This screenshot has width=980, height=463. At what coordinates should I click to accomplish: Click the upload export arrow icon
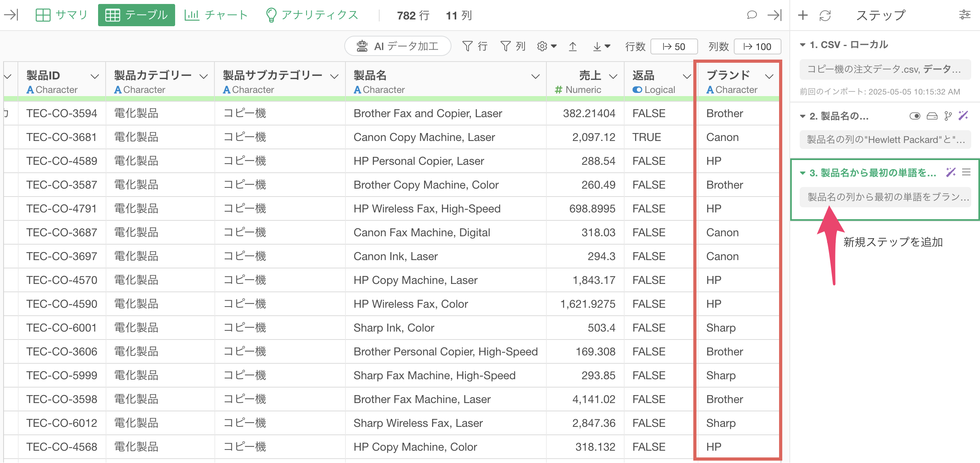coord(573,46)
